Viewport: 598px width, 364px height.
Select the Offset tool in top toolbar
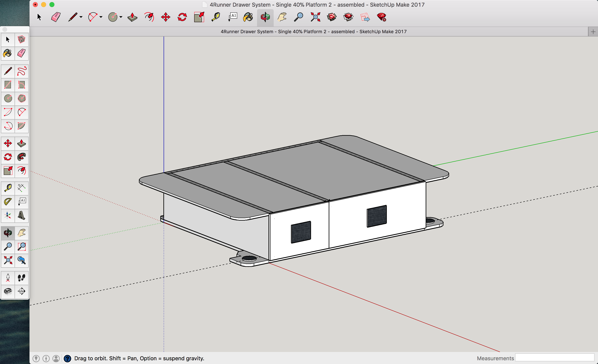click(x=149, y=17)
